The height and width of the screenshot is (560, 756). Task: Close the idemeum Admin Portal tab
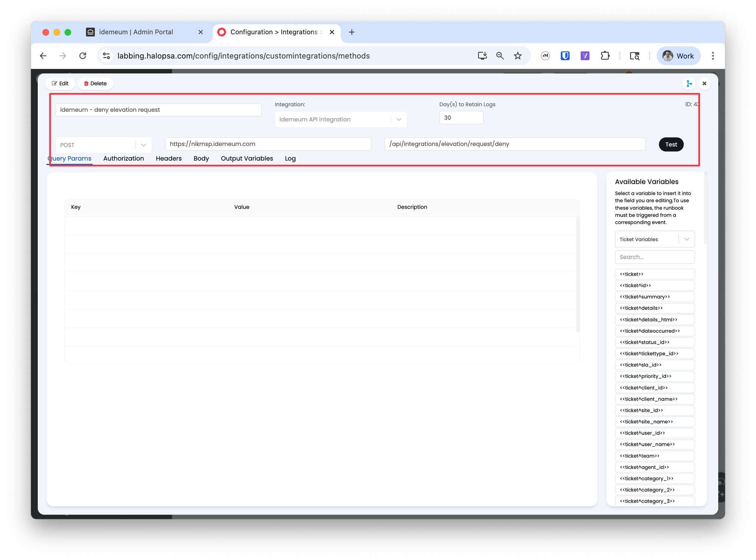[201, 32]
